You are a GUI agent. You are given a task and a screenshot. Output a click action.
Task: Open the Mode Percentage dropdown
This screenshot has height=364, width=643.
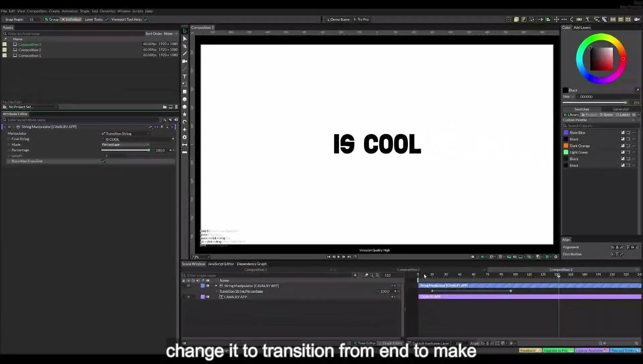[126, 145]
